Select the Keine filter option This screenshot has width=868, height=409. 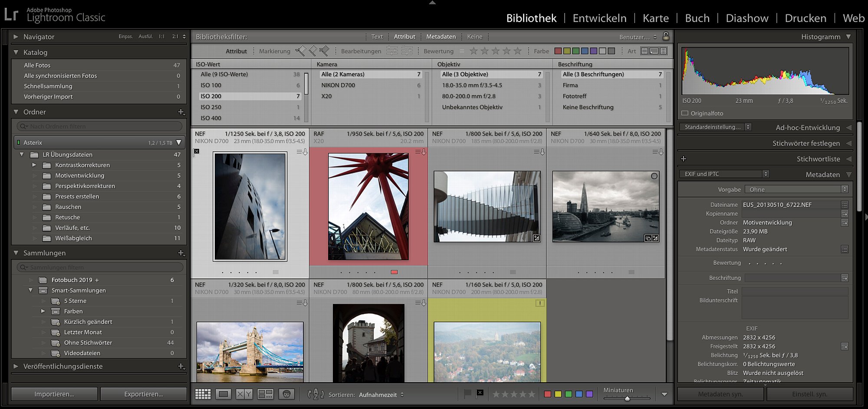475,37
